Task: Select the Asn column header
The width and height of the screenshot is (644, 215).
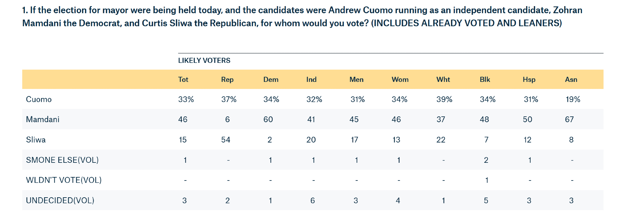Action: pos(571,80)
